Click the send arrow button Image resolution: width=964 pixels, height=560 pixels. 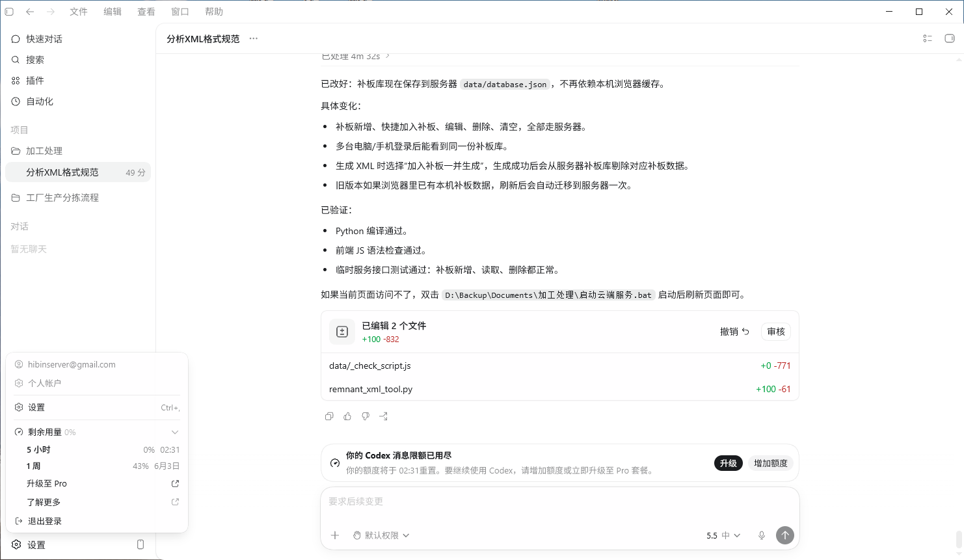coord(785,535)
